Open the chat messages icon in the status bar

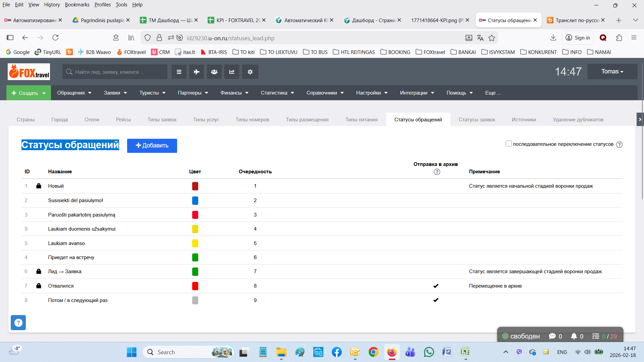(x=552, y=336)
